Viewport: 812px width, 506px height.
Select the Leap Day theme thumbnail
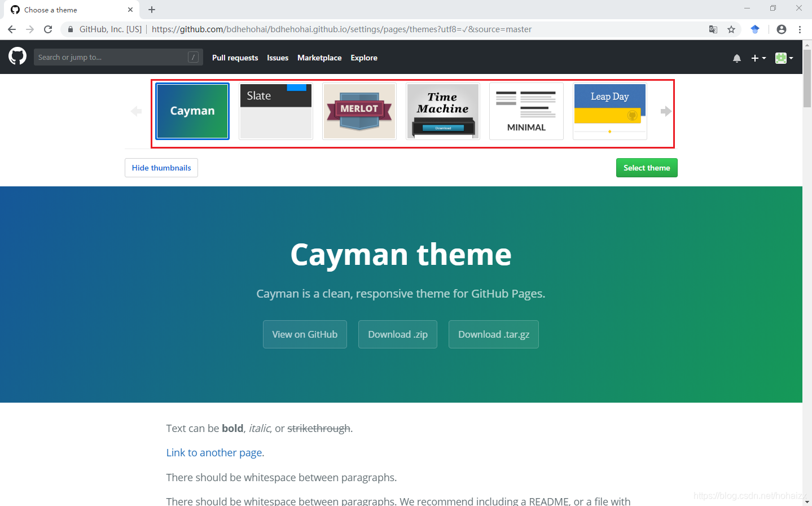click(610, 111)
